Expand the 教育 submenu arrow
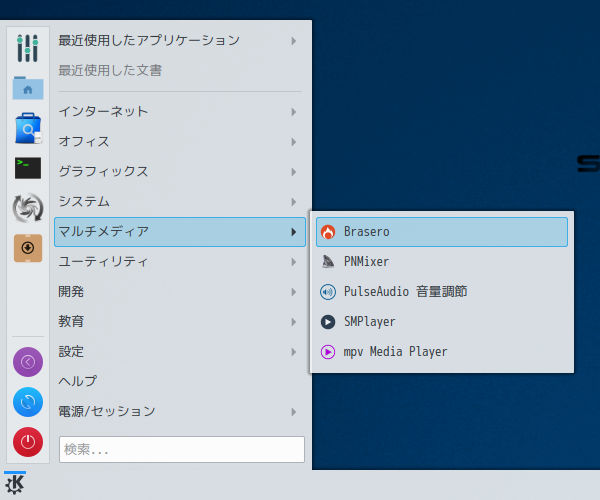This screenshot has height=500, width=600. [293, 322]
